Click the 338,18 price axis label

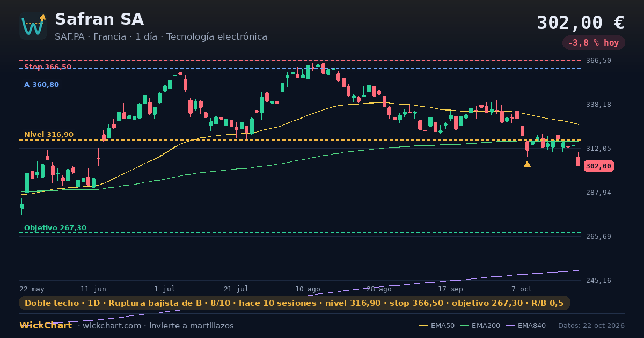pyautogui.click(x=598, y=104)
